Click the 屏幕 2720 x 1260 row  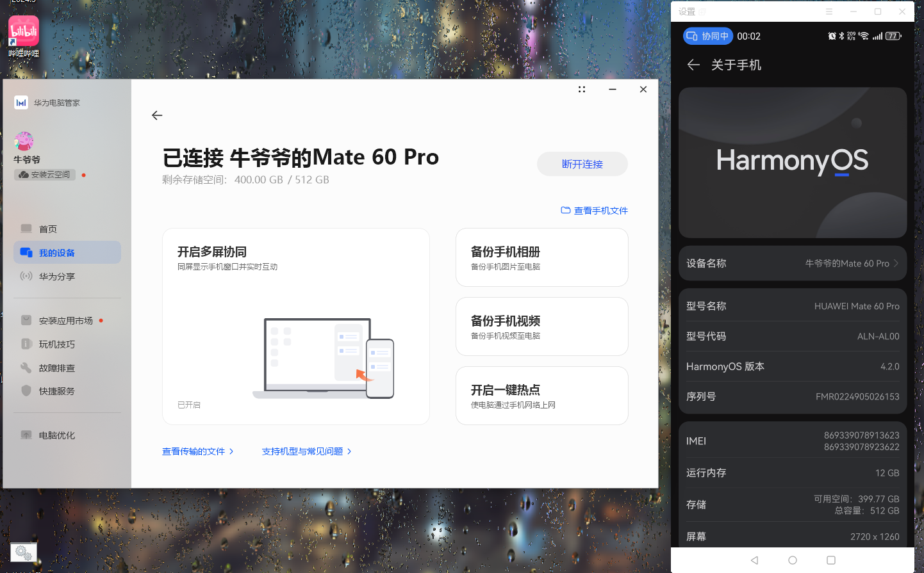point(793,536)
